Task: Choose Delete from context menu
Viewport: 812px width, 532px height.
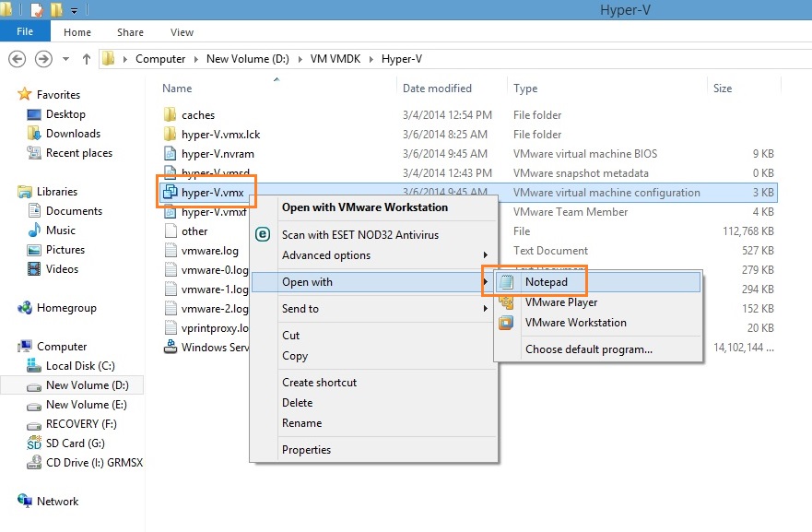Action: pos(298,403)
